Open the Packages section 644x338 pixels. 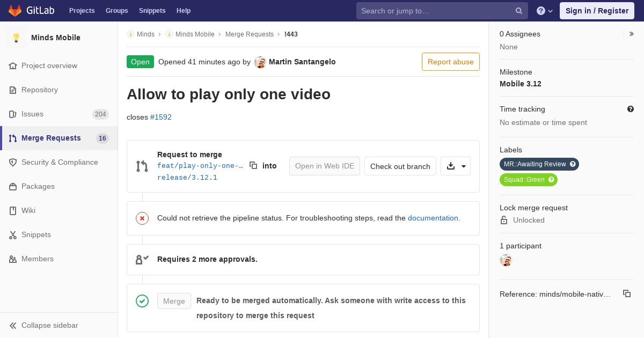(x=38, y=187)
